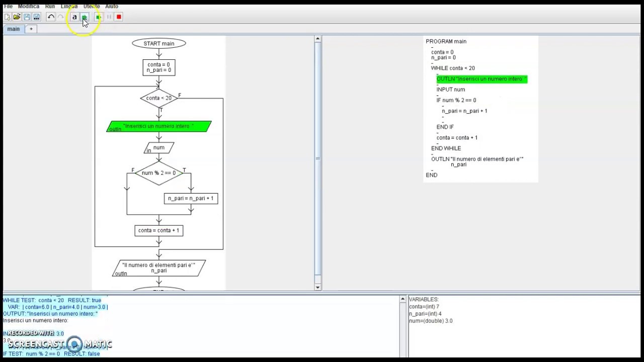The width and height of the screenshot is (644, 362).
Task: Open a file with the folder icon
Action: [x=17, y=17]
